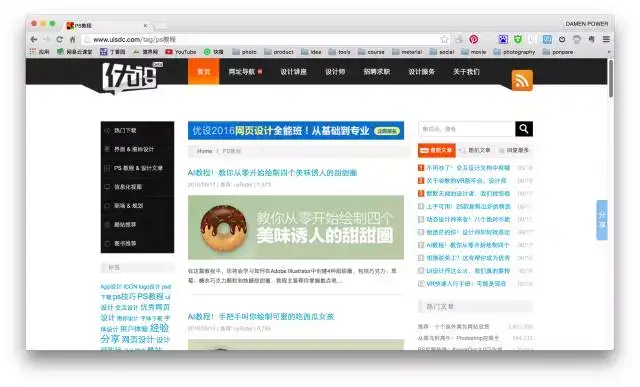Expand the material bookmarks folder
This screenshot has height=387, width=640.
click(407, 52)
